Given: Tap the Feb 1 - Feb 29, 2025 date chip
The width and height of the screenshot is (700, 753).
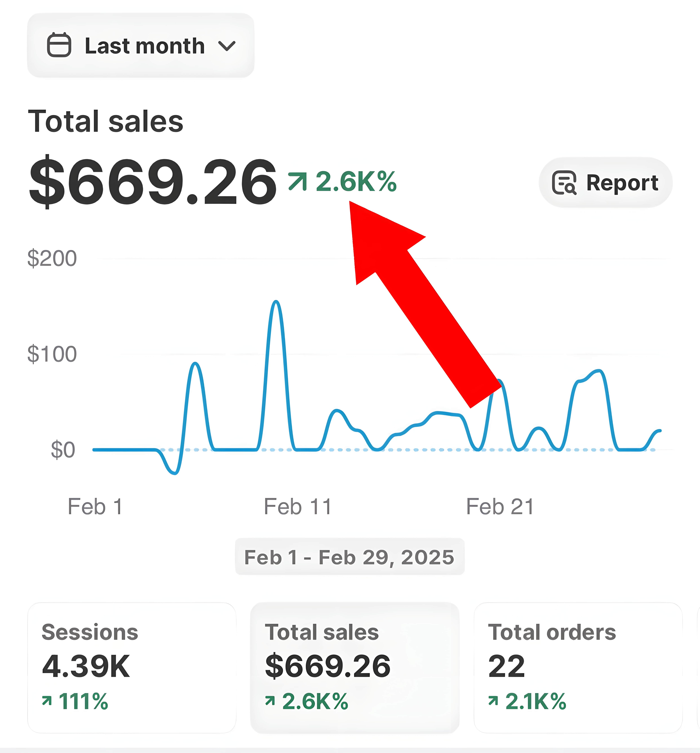Looking at the screenshot, I should click(x=349, y=557).
